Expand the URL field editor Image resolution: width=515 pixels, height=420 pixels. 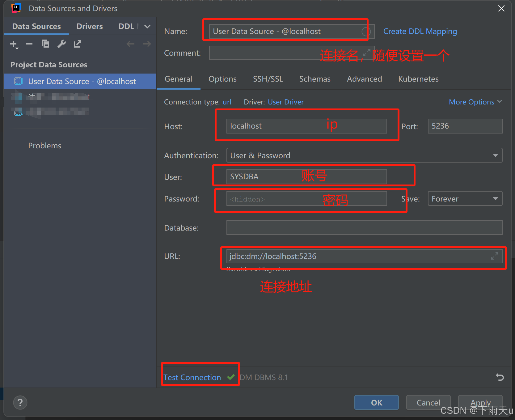(495, 256)
